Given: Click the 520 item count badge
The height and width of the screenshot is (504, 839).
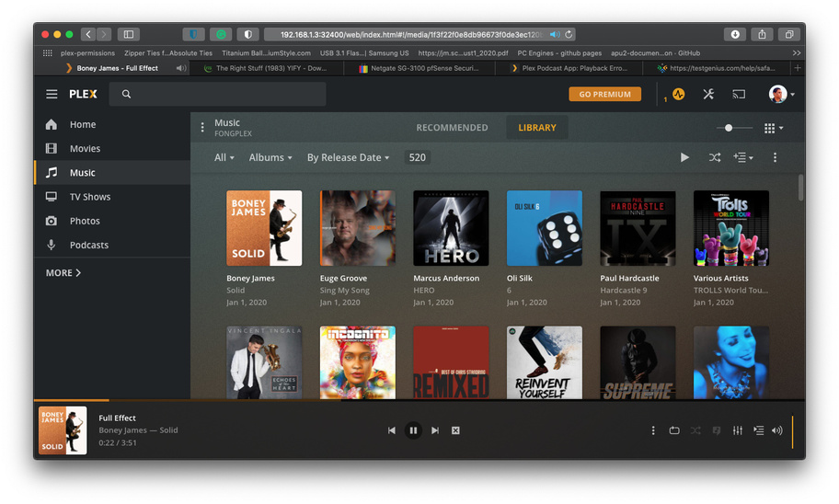Looking at the screenshot, I should [x=418, y=157].
